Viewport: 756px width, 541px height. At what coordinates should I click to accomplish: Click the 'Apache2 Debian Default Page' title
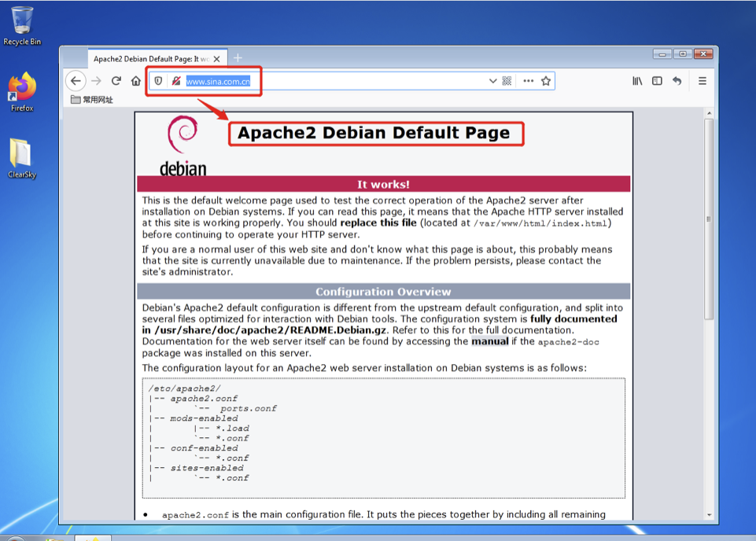[x=374, y=132]
